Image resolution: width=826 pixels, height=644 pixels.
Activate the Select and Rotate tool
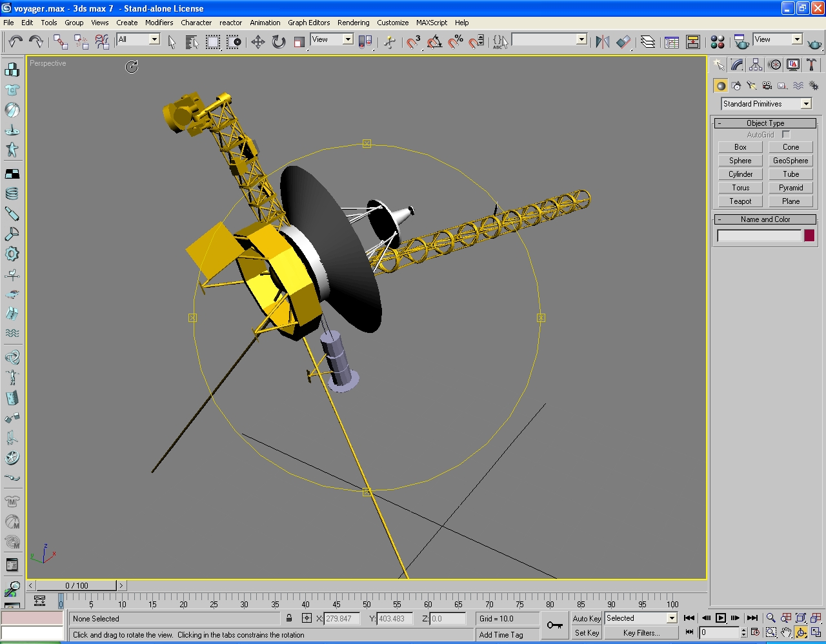pos(279,42)
